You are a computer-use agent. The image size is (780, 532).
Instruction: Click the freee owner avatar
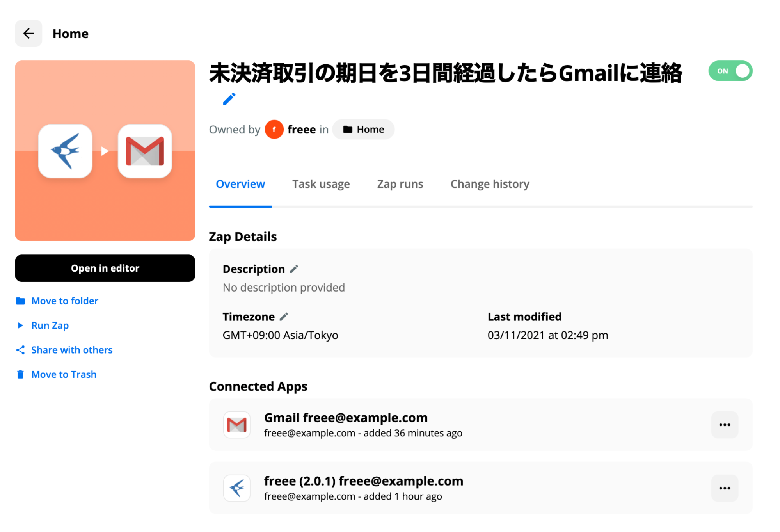coord(274,130)
